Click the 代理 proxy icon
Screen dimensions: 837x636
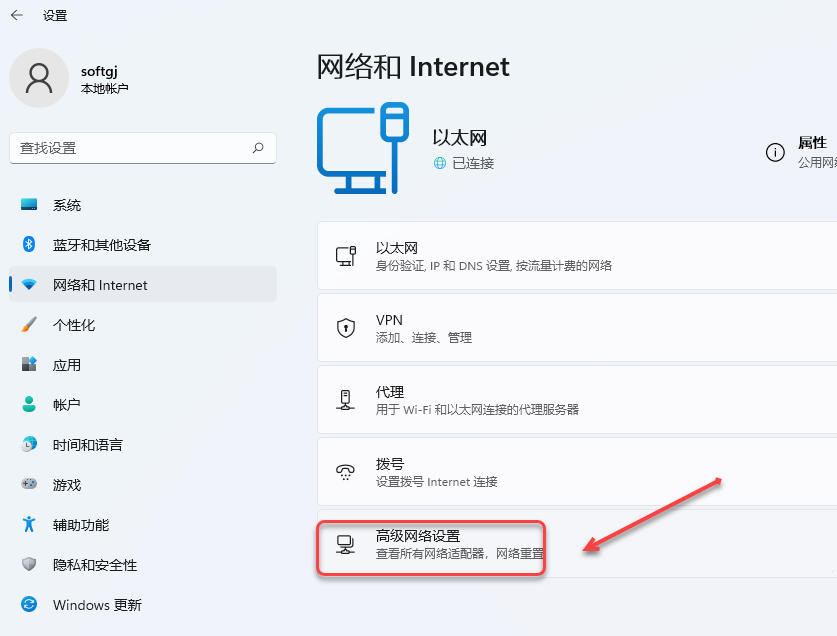point(345,400)
